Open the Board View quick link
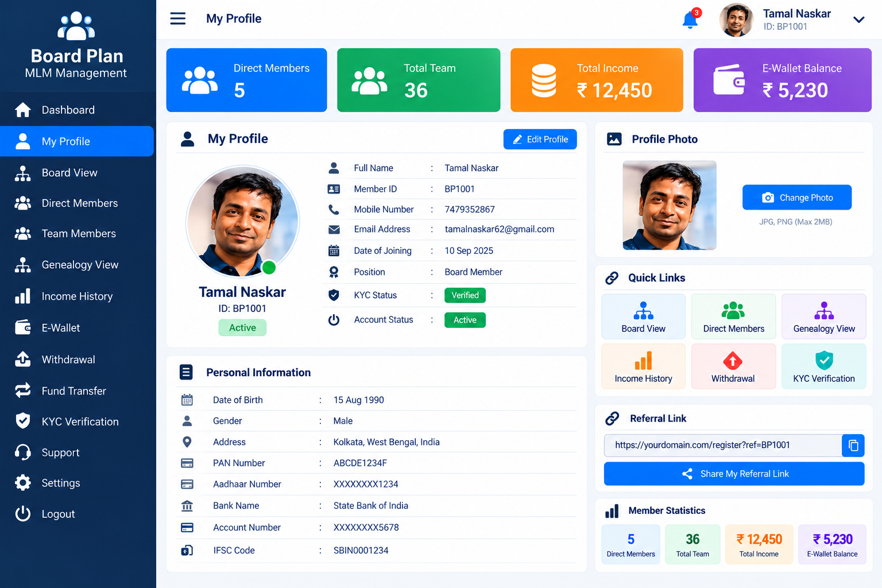The width and height of the screenshot is (882, 588). [643, 316]
